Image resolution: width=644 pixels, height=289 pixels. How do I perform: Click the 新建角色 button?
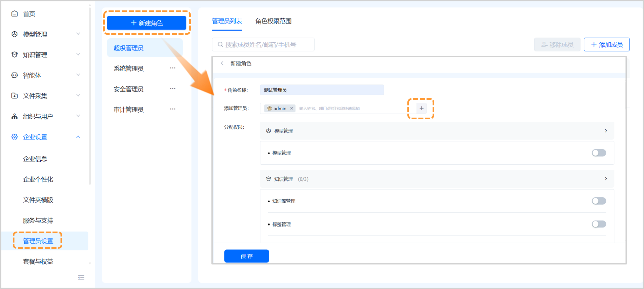click(147, 23)
